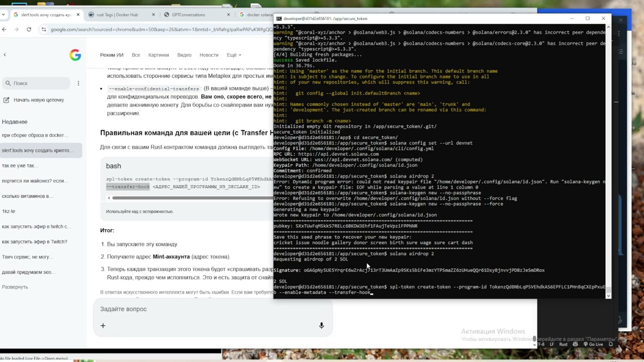The width and height of the screenshot is (644, 362).
Task: Click the 'pubkey:' line in terminal
Action: tap(345, 226)
